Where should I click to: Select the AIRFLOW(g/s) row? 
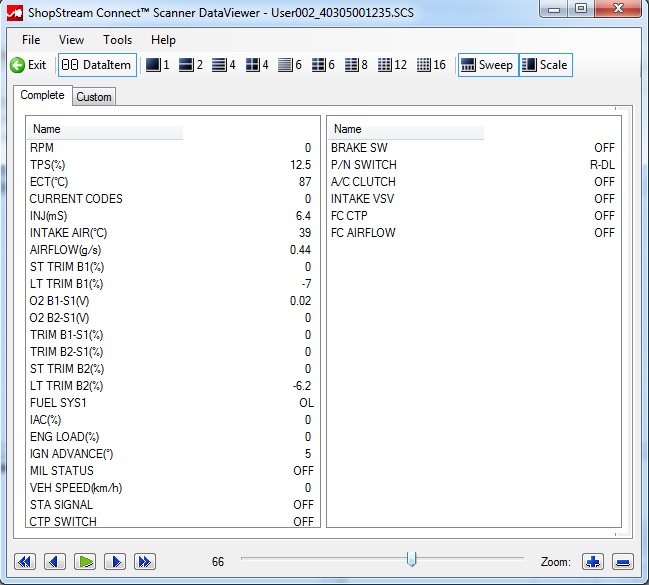pyautogui.click(x=173, y=250)
